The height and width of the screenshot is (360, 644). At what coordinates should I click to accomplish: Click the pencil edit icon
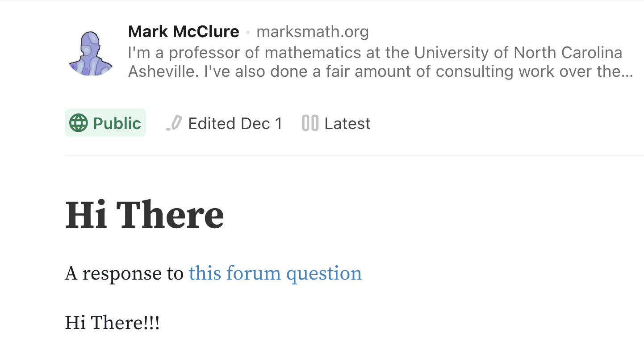(x=175, y=123)
